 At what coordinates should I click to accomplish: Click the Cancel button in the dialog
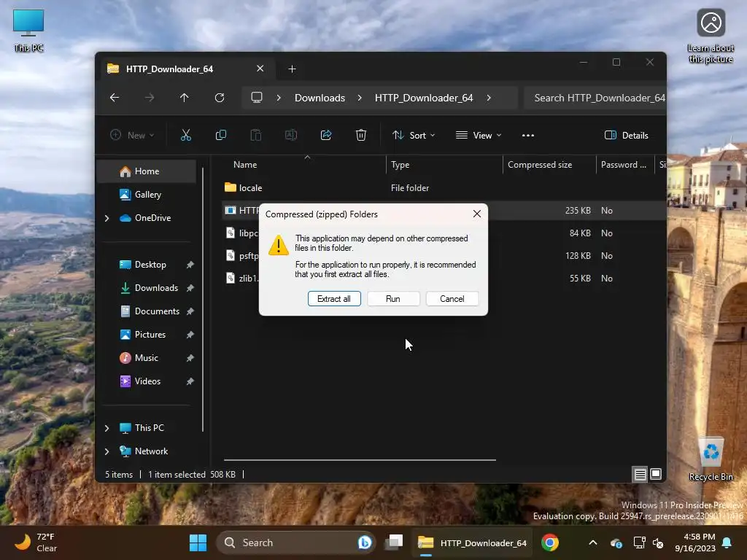coord(452,298)
